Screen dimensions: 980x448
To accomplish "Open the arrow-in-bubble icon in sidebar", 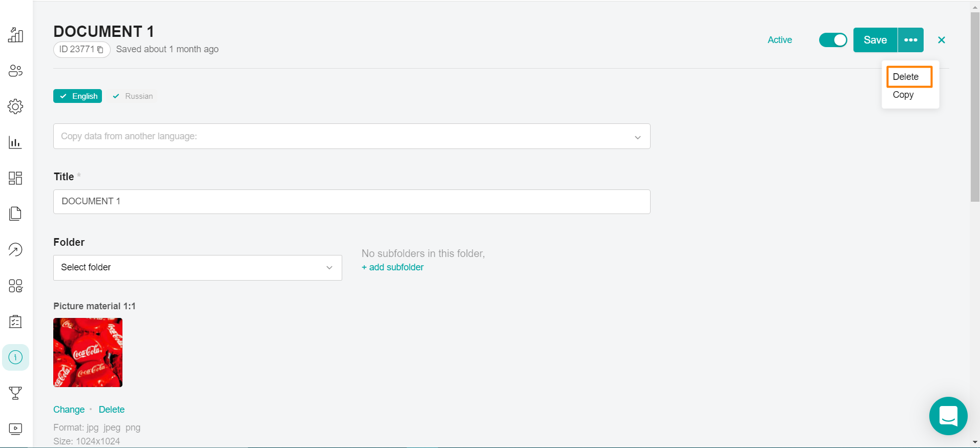I will click(x=15, y=250).
